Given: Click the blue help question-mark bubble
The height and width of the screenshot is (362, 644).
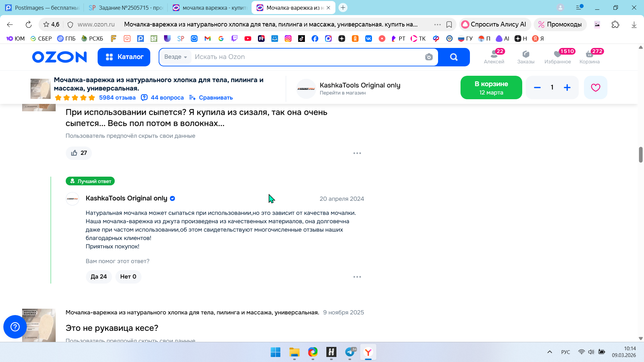Looking at the screenshot, I should click(15, 326).
